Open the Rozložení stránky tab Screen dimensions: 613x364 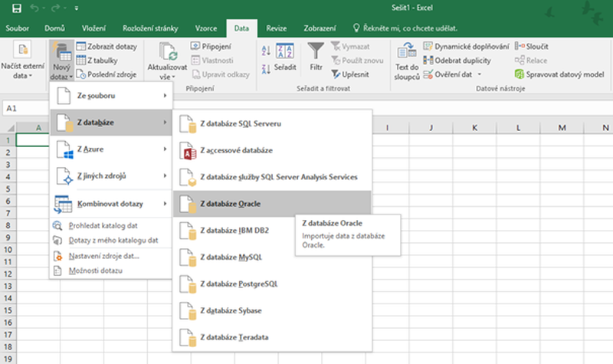click(150, 28)
